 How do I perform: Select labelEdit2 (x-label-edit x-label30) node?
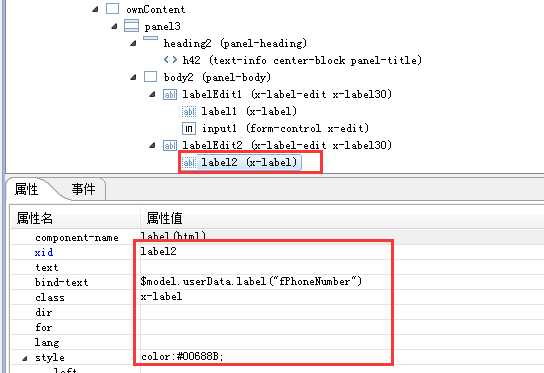point(287,145)
